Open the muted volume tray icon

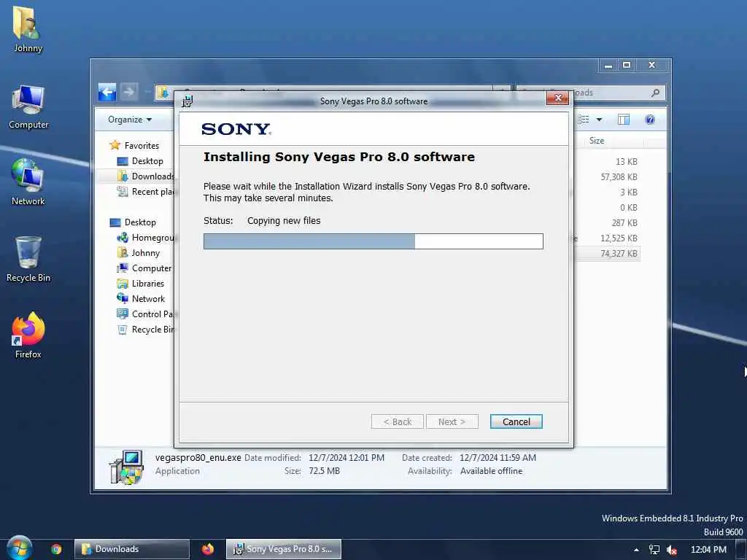(672, 550)
